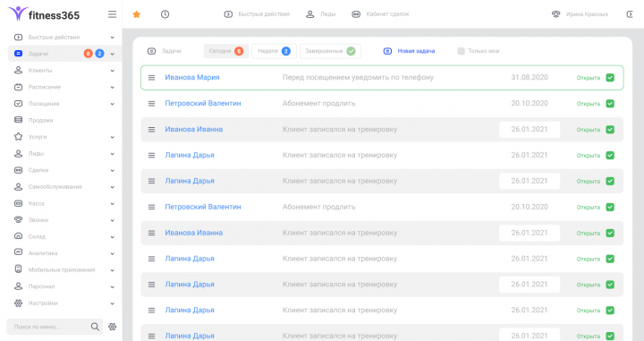644x341 pixels.
Task: Click the Быстрые действия icon in top bar
Action: tap(228, 14)
